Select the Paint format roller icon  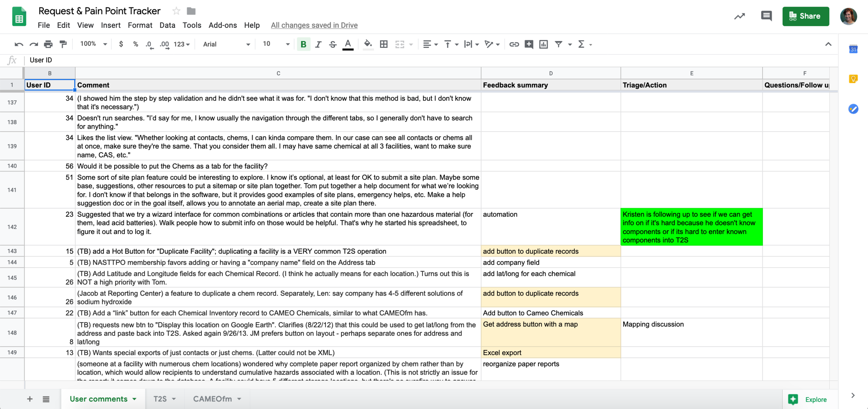coord(63,44)
